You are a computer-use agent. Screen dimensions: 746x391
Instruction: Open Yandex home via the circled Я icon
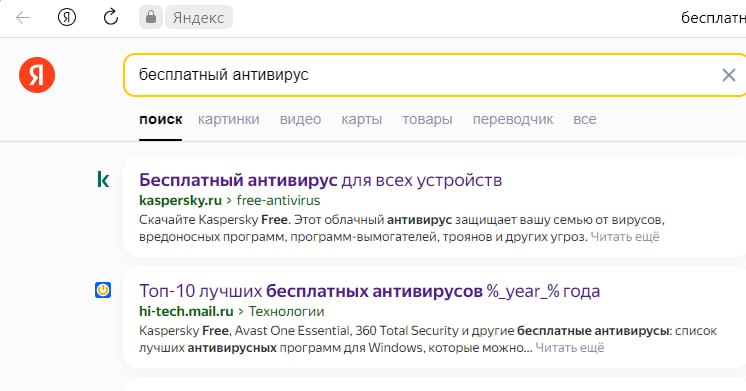point(67,18)
